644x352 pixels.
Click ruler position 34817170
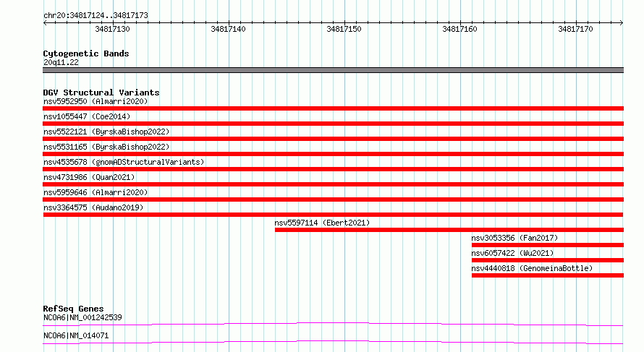coord(575,29)
